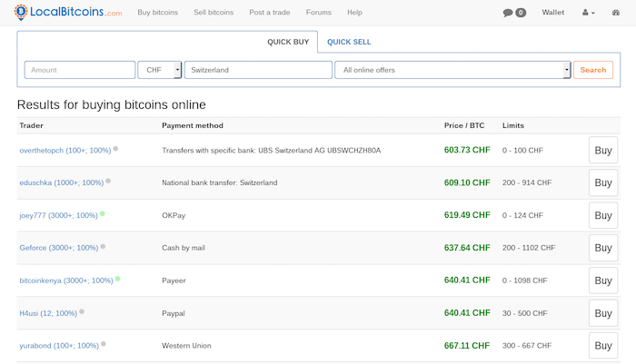The image size is (636, 364).
Task: Click Buy for the 609.10 CHF offer
Action: pyautogui.click(x=603, y=182)
